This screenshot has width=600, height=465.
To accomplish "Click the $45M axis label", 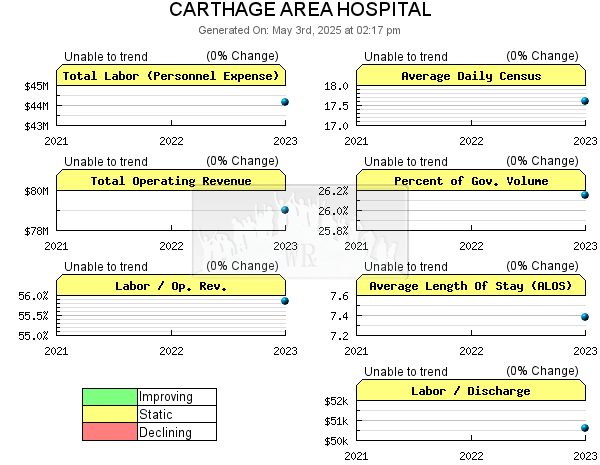I will tap(36, 86).
